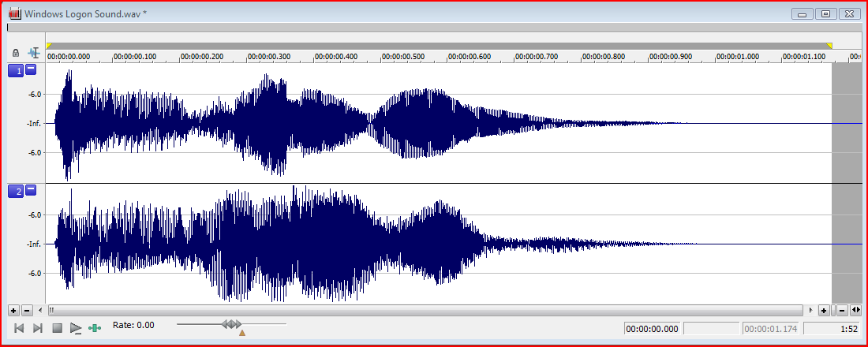The width and height of the screenshot is (868, 347).
Task: Click the yellow loop end marker on the ruler
Action: coord(829,46)
